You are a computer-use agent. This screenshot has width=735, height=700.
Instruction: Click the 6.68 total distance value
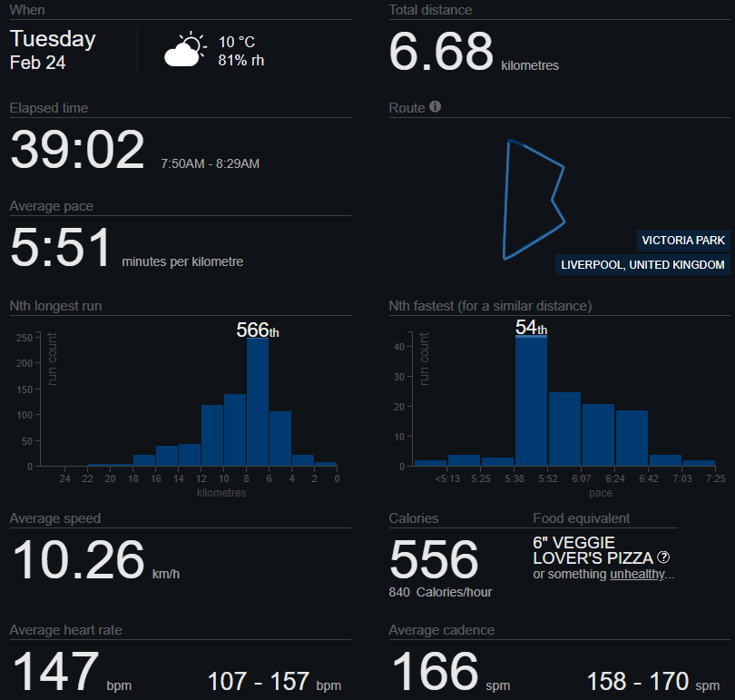click(441, 52)
